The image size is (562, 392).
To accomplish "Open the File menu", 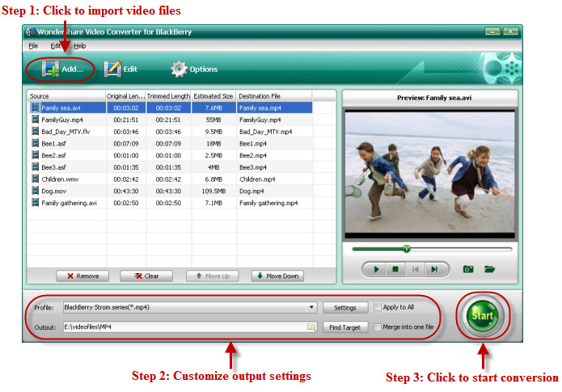I will (33, 46).
